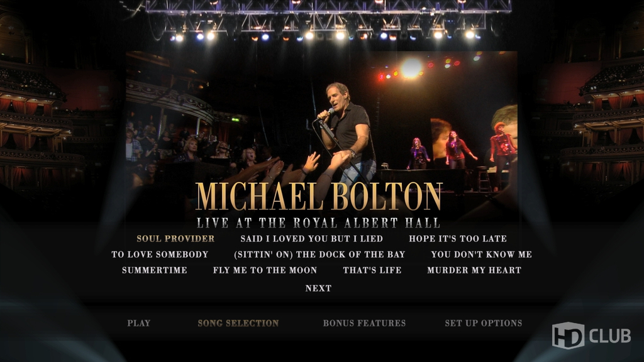Screen dimensions: 644x362
Task: Click the HD Club logo watermark
Action: pyautogui.click(x=591, y=336)
